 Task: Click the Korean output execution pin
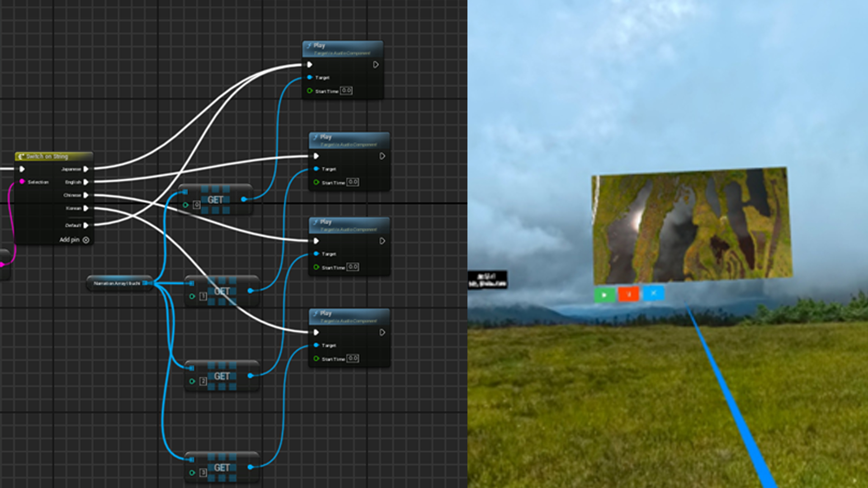click(x=86, y=208)
